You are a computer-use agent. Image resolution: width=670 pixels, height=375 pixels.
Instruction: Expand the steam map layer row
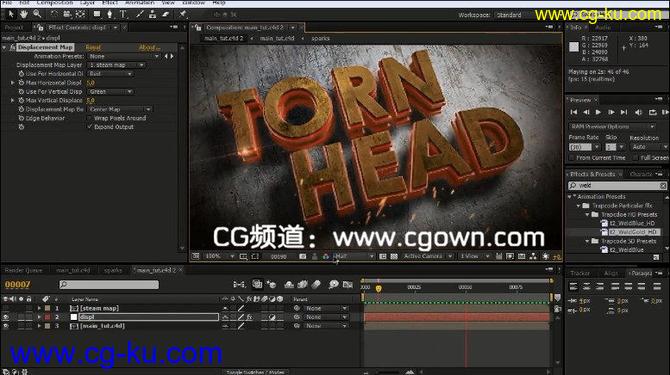pos(39,308)
